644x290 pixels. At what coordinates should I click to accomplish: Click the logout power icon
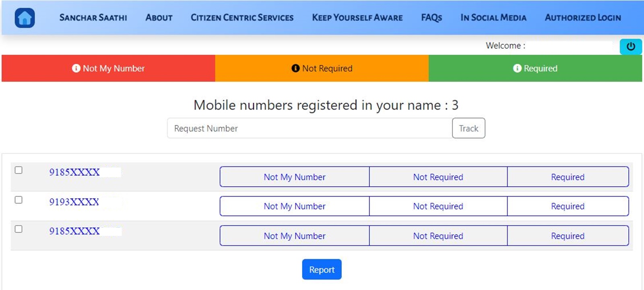coord(630,47)
